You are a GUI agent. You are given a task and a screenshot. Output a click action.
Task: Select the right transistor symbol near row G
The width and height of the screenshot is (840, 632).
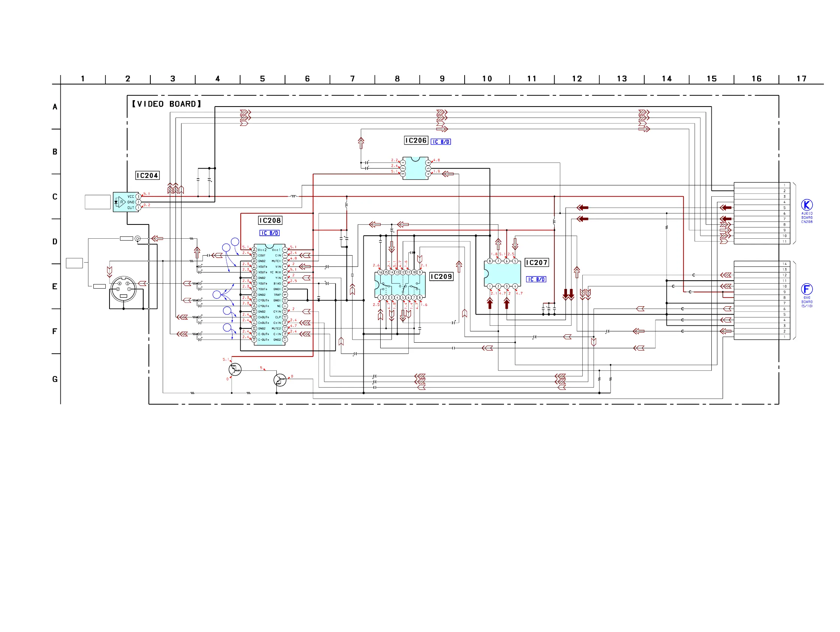pos(280,380)
